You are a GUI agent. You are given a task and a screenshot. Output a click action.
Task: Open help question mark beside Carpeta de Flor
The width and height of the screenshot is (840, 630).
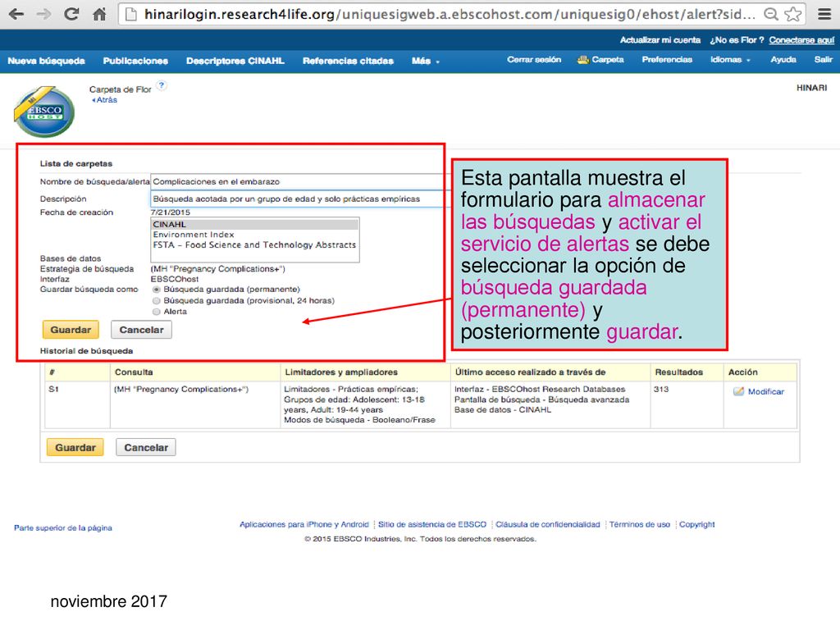[162, 85]
